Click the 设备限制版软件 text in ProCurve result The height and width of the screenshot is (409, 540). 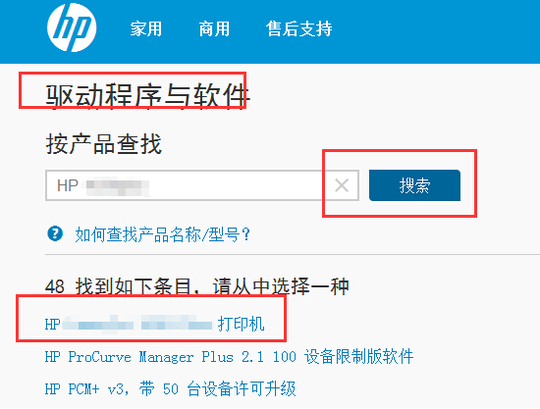point(359,357)
